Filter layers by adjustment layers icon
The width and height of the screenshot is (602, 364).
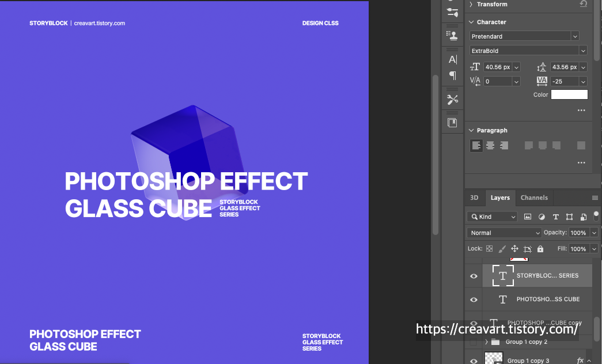[542, 217]
